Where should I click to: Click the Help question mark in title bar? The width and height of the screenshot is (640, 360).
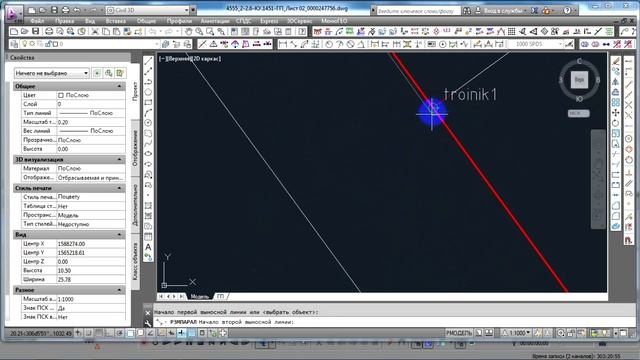pos(567,11)
